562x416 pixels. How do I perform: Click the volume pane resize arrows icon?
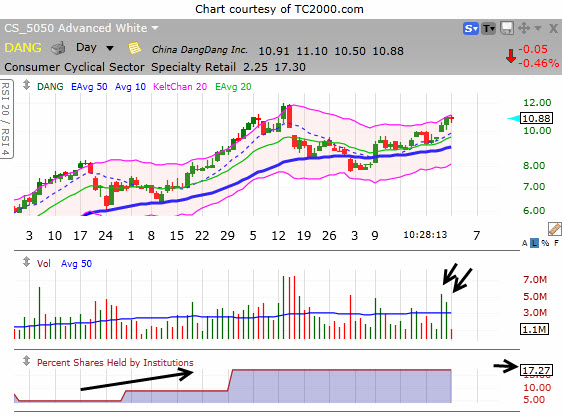pos(26,262)
